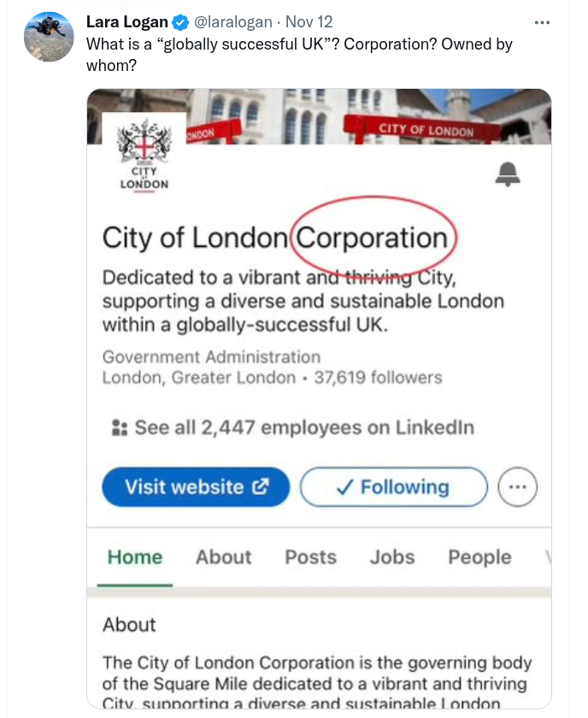
Task: Open the Nov 12 tweet timestamp
Action: point(309,22)
